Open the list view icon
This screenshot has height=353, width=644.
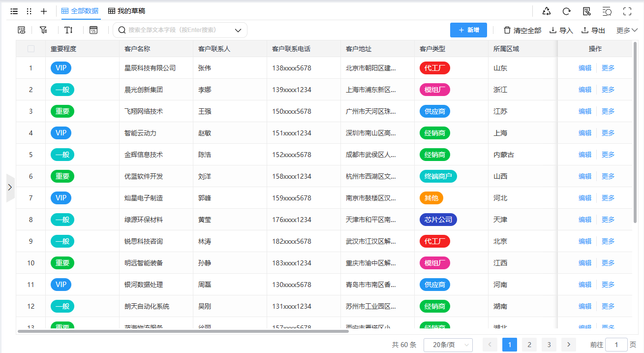(x=14, y=11)
